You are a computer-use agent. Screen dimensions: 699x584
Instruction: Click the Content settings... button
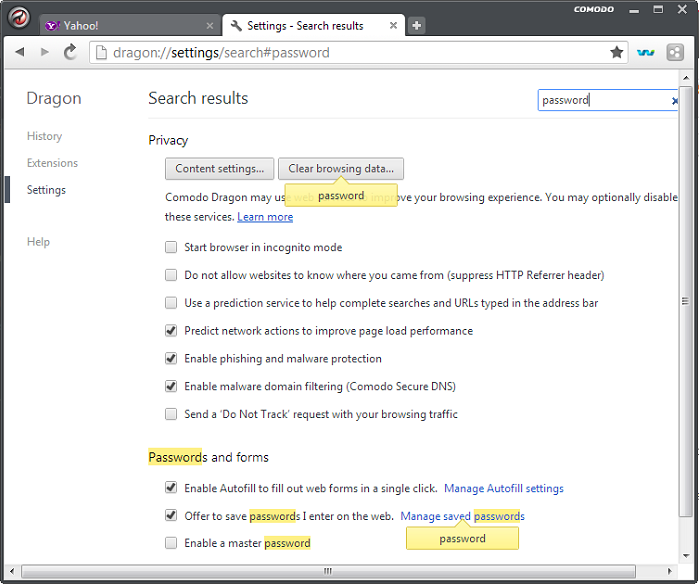(x=219, y=169)
